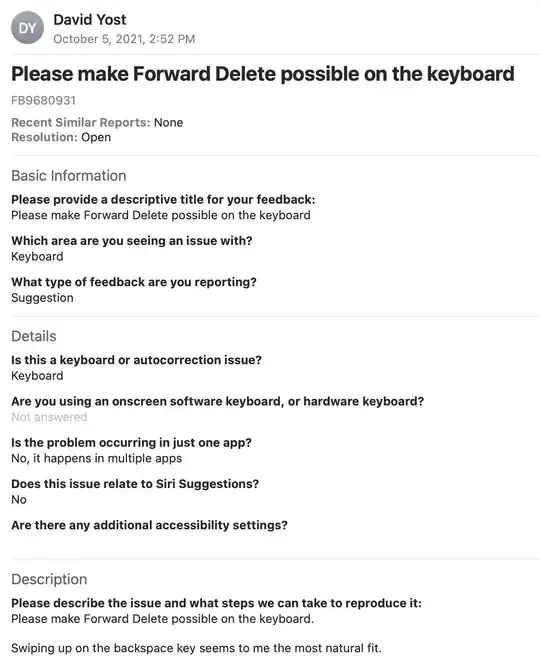The width and height of the screenshot is (540, 666).
Task: Select the FB9680931 feedback ID
Action: (43, 101)
